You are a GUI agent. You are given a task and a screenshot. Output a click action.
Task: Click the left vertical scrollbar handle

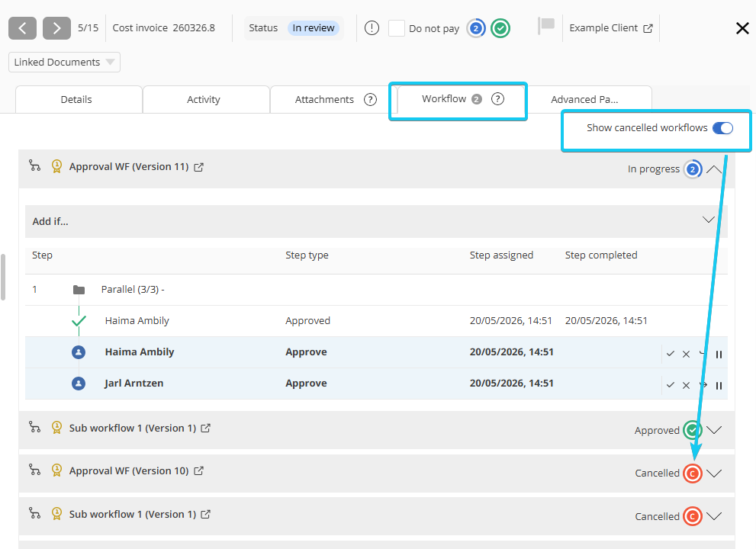click(x=3, y=277)
